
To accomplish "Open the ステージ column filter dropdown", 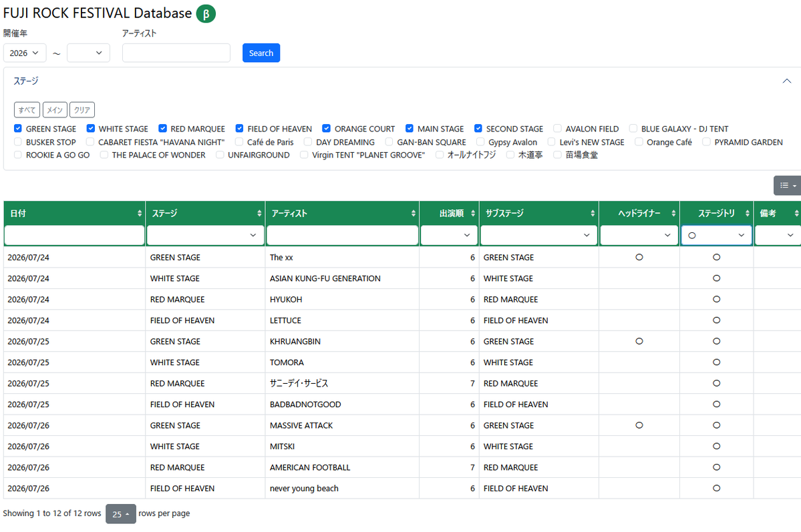I will pos(205,236).
